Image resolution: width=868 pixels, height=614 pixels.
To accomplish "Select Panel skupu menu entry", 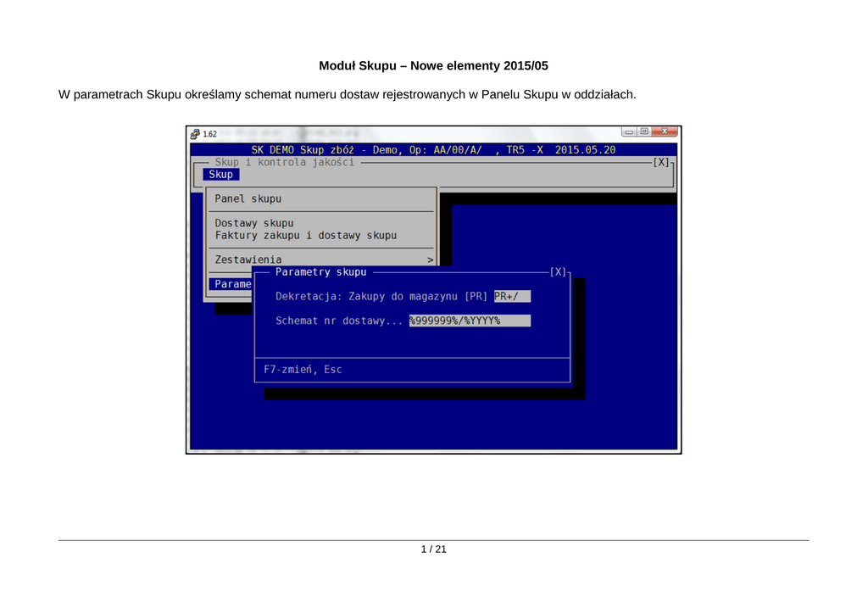I will tap(248, 198).
